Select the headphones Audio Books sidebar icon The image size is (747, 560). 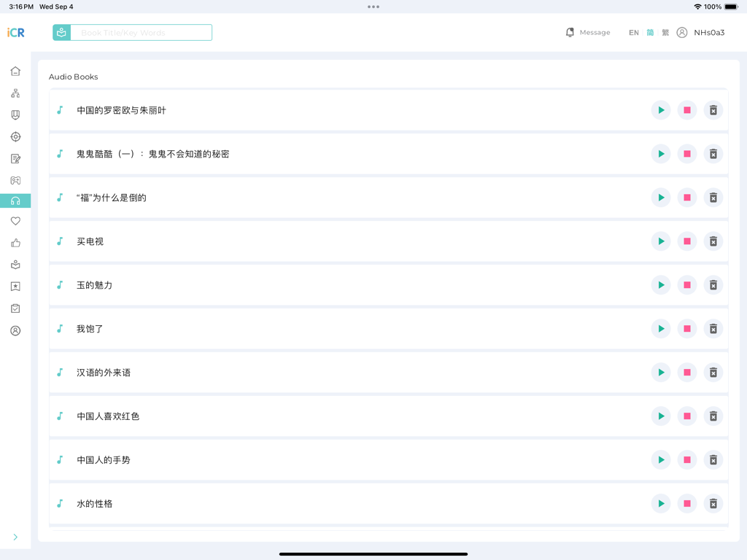(x=15, y=201)
